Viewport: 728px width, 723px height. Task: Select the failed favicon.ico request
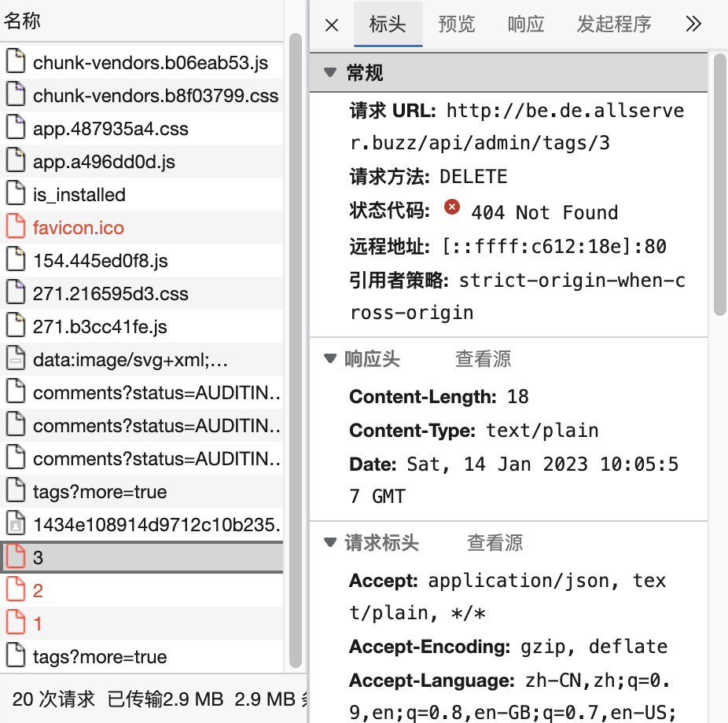[142, 227]
